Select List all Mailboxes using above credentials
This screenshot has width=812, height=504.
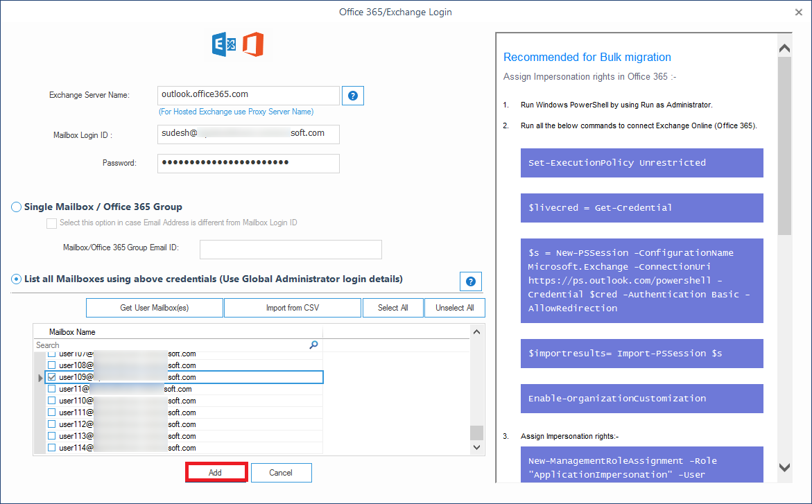click(x=16, y=279)
